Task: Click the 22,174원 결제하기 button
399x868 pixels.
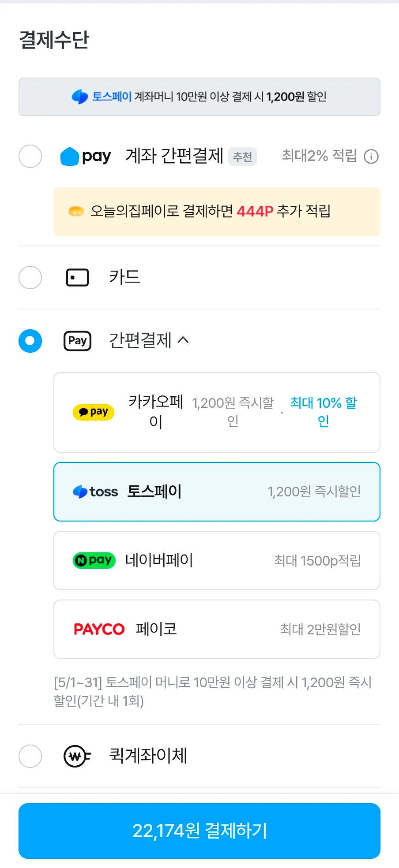Action: tap(199, 831)
